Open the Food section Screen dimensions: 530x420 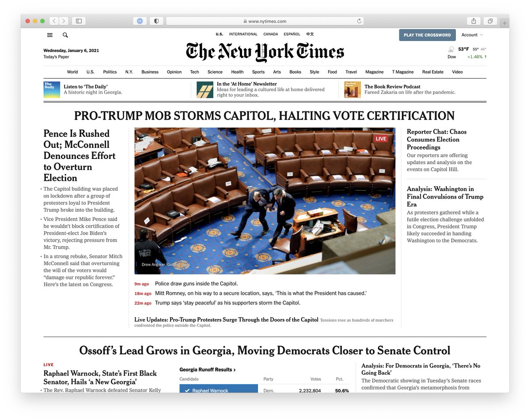click(x=332, y=72)
